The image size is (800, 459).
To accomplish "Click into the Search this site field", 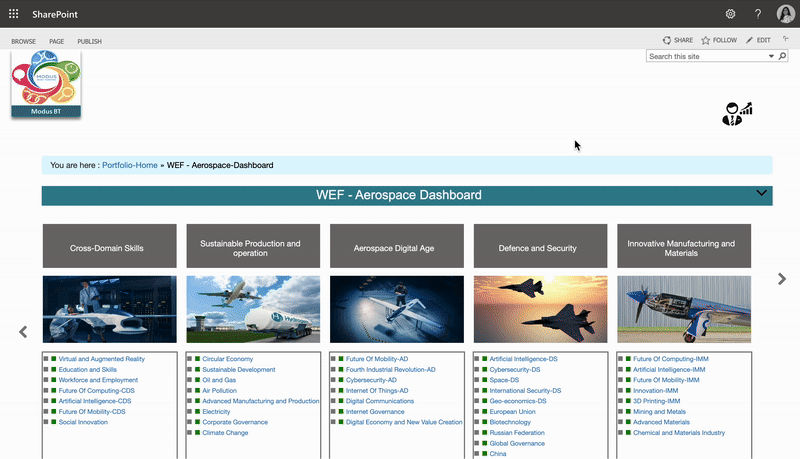I will [707, 56].
